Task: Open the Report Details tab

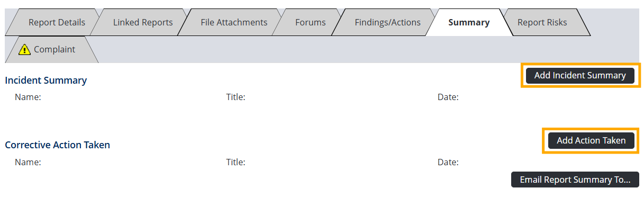Action: (57, 22)
